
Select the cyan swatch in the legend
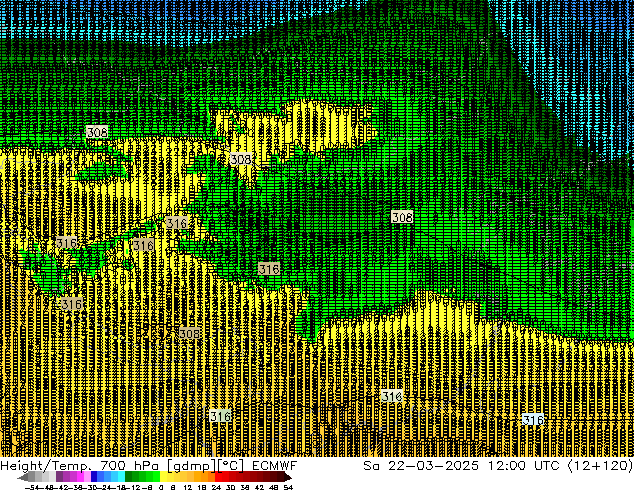click(x=121, y=477)
